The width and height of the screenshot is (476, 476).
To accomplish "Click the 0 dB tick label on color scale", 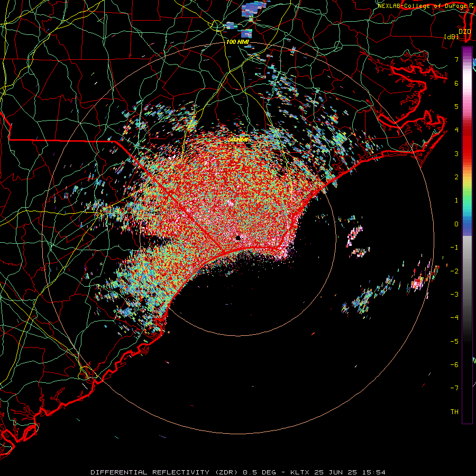I will pos(456,224).
